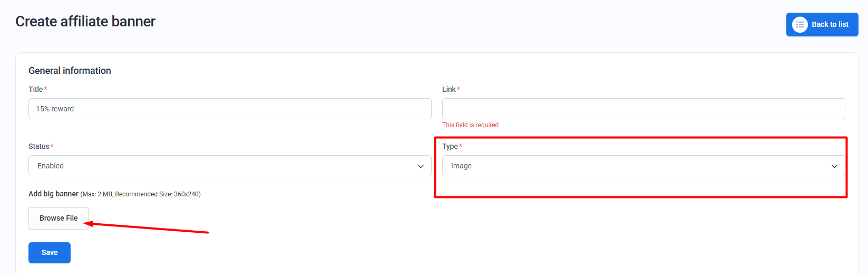Click the Title field label
This screenshot has height=275, width=868.
36,89
